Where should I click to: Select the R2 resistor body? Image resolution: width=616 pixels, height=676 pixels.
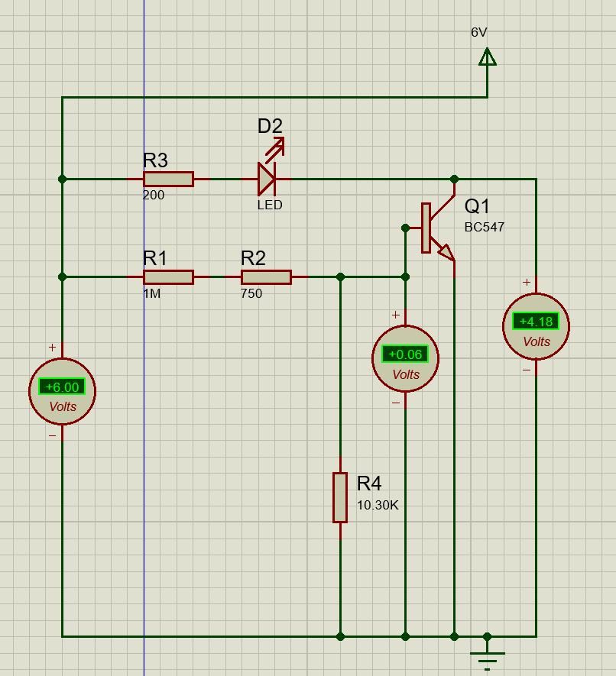click(266, 277)
